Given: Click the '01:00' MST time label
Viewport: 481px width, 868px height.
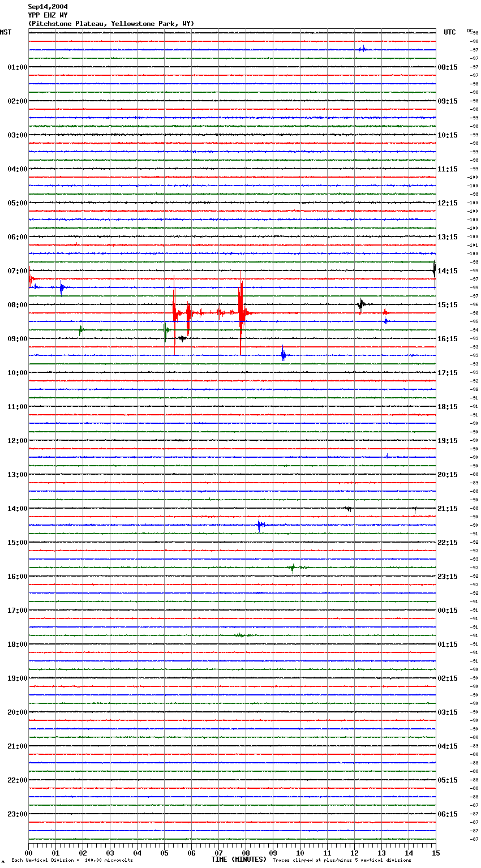Looking at the screenshot, I should (17, 67).
